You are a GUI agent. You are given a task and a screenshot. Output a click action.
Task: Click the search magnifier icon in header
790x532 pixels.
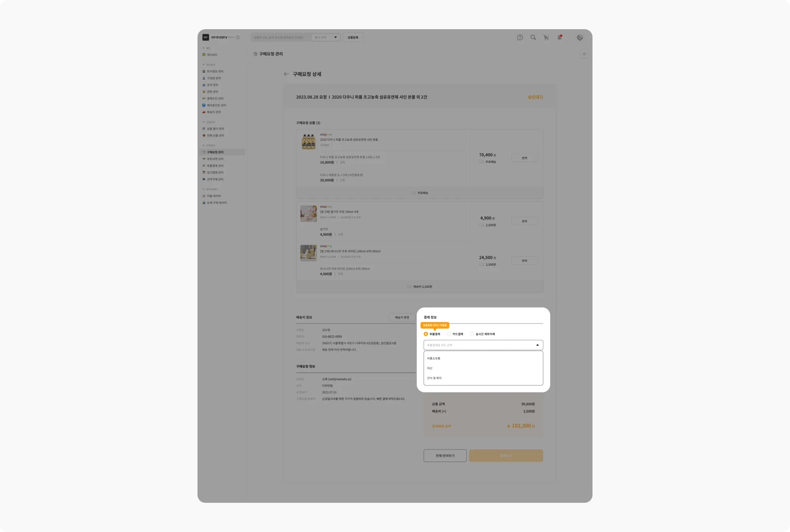[x=533, y=37]
